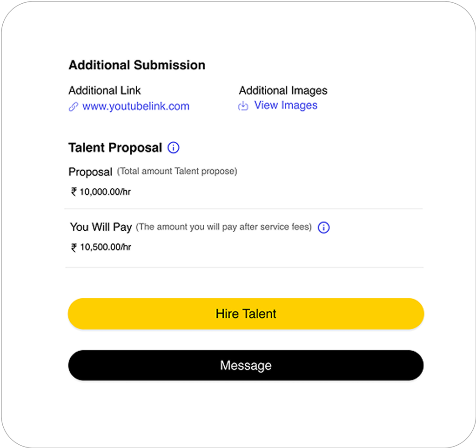Click the Additional Link label
Screen dimensions: 476x448
pos(105,90)
